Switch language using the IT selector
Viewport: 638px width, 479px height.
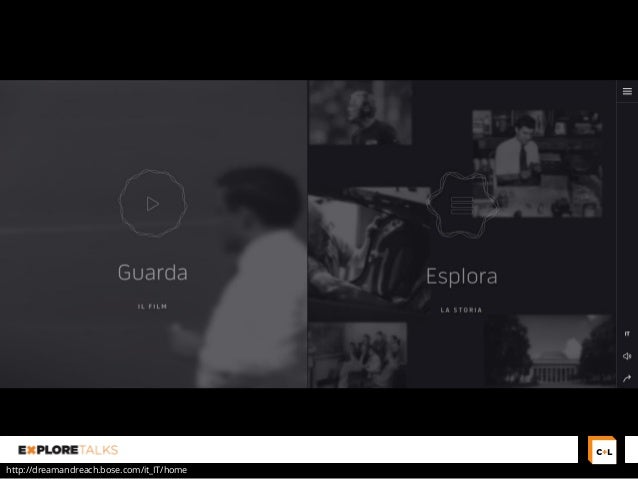click(x=627, y=334)
